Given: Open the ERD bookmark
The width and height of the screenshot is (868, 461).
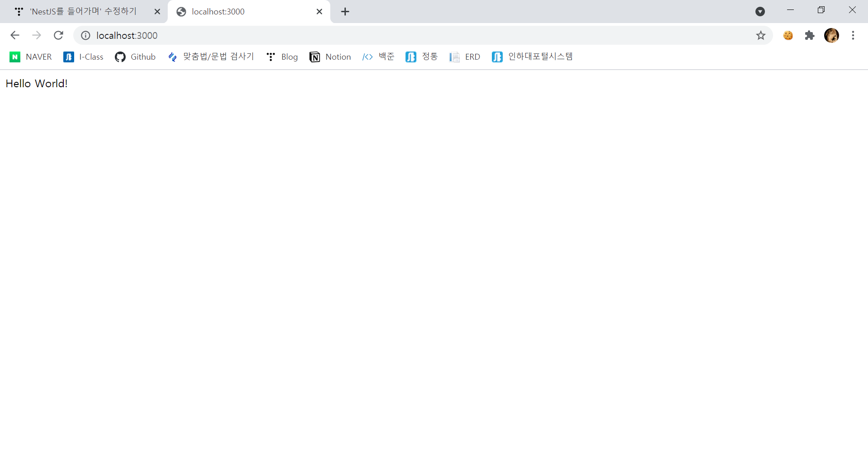Looking at the screenshot, I should point(465,57).
